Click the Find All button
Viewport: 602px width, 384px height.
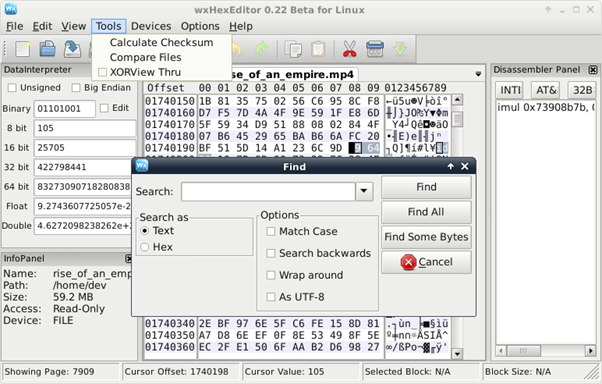coord(426,212)
